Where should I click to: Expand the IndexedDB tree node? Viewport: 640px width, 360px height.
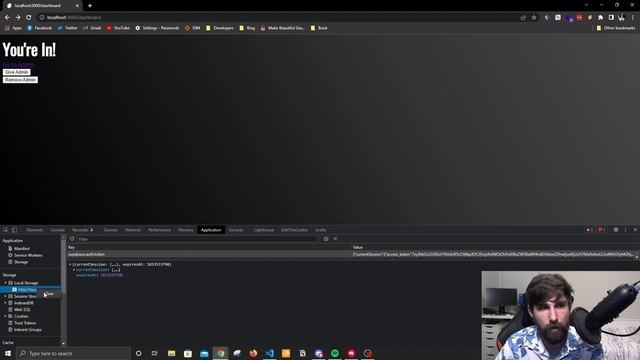pos(5,303)
